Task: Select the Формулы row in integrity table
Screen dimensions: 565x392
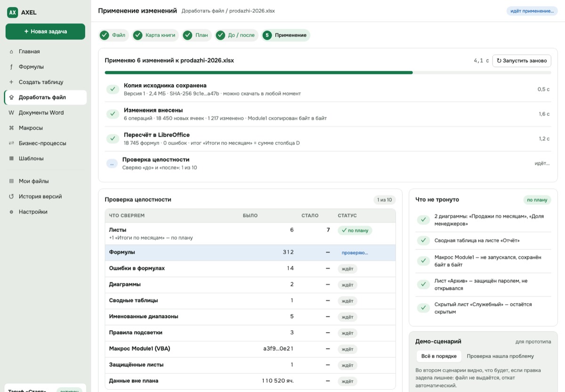Action: 250,252
